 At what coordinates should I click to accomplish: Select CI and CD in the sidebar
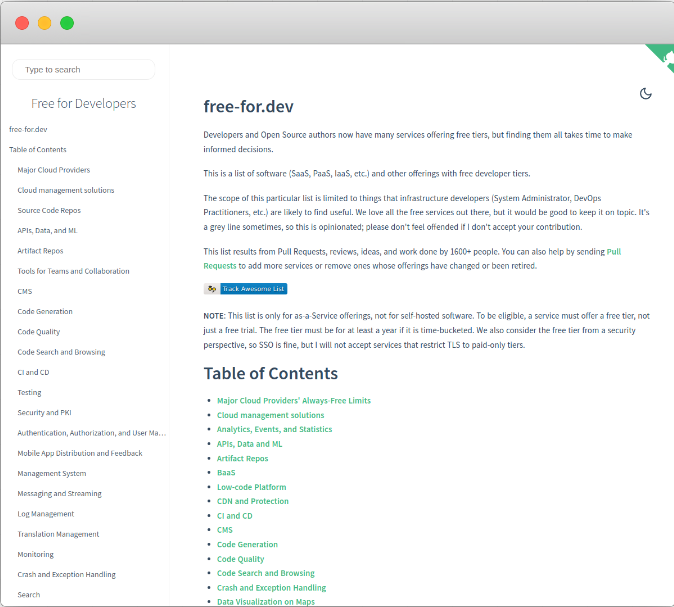33,372
